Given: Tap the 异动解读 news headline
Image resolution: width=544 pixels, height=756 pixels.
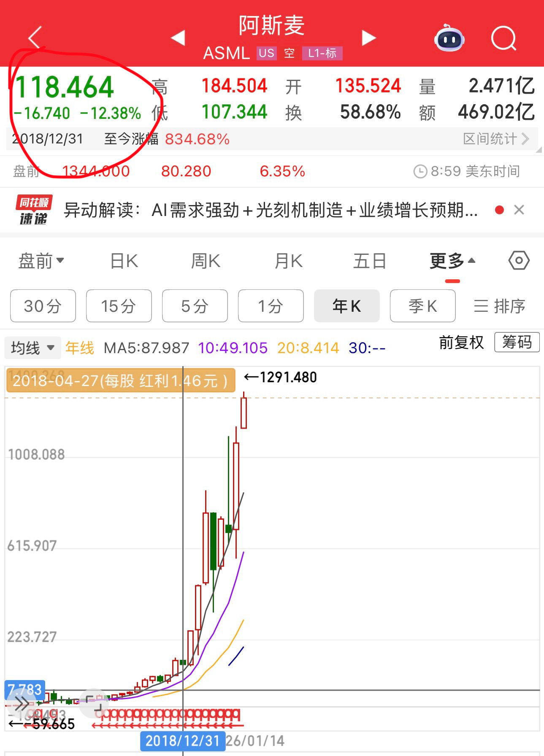Looking at the screenshot, I should [x=270, y=210].
